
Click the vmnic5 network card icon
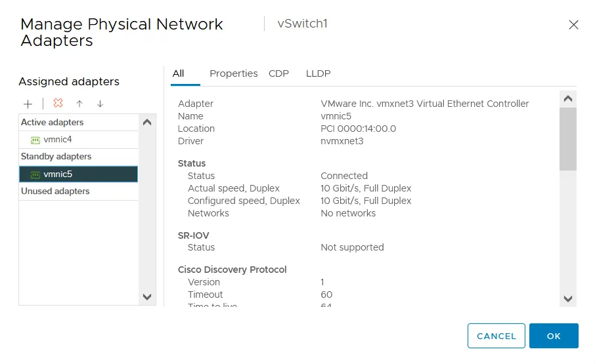(35, 174)
